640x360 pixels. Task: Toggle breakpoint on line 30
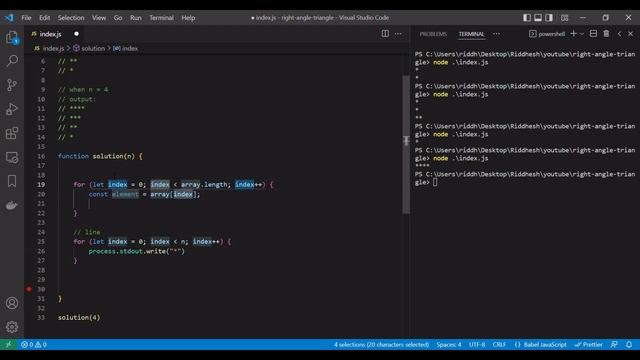tap(29, 289)
